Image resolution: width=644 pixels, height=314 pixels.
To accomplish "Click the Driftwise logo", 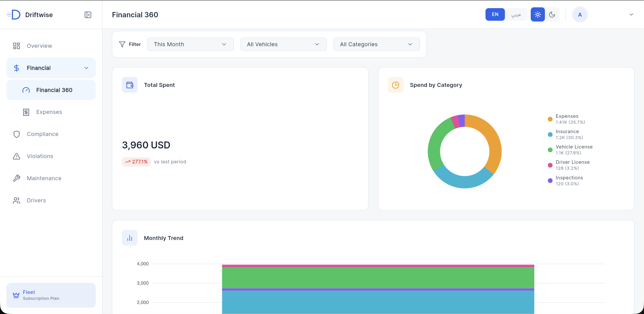I will pyautogui.click(x=14, y=14).
